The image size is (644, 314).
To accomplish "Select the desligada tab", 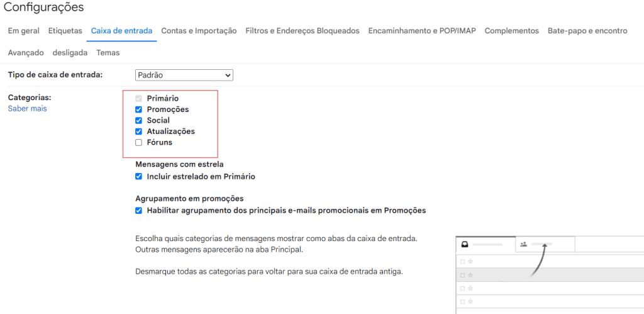I will pyautogui.click(x=70, y=53).
